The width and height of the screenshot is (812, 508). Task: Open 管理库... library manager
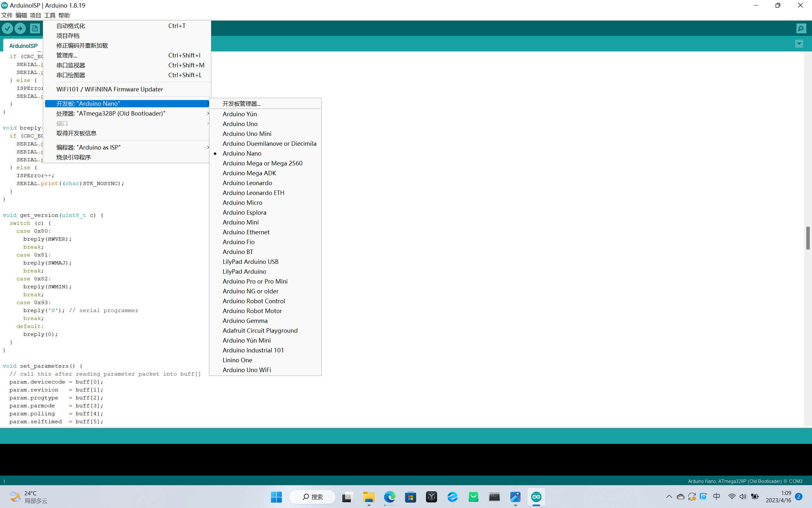(128, 56)
